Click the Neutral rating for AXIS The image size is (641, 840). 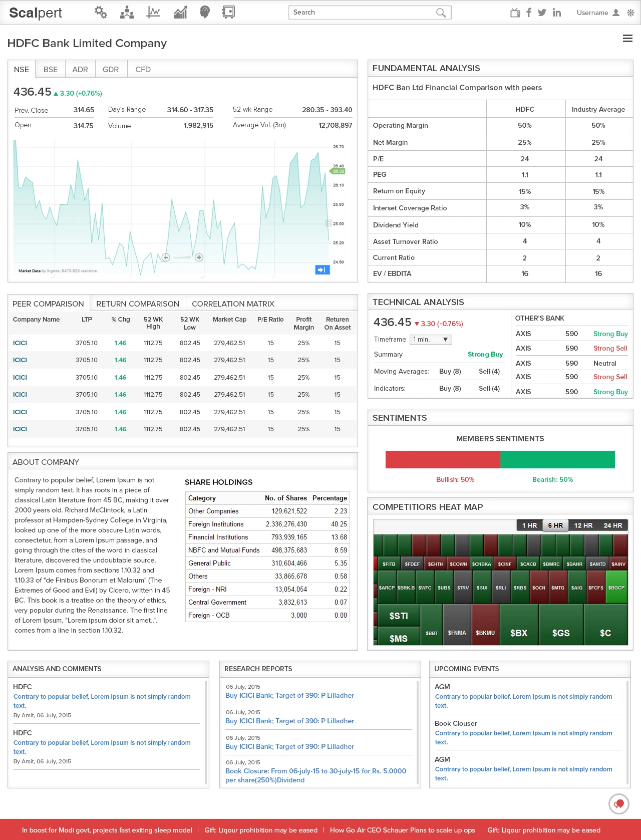point(605,363)
